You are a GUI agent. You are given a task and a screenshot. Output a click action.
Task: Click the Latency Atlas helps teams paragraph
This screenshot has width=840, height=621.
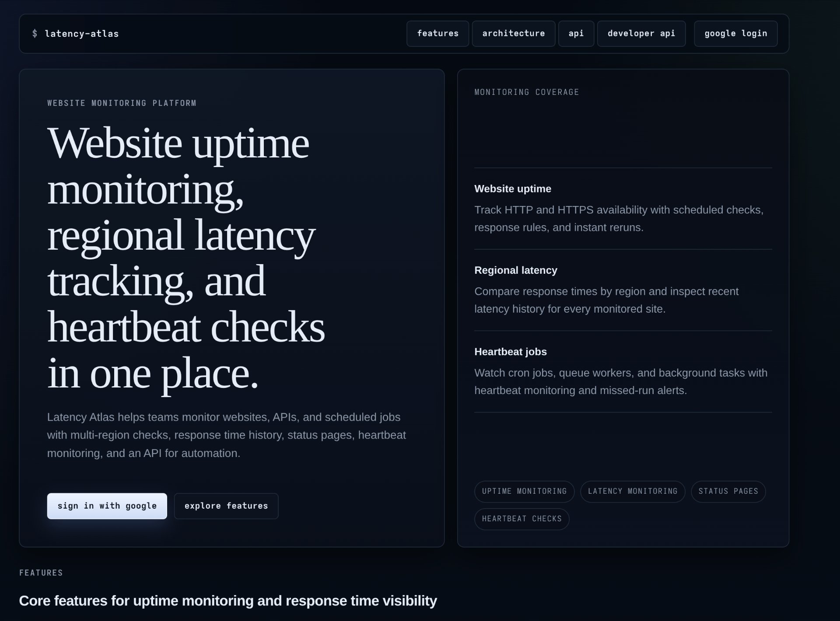pos(227,435)
